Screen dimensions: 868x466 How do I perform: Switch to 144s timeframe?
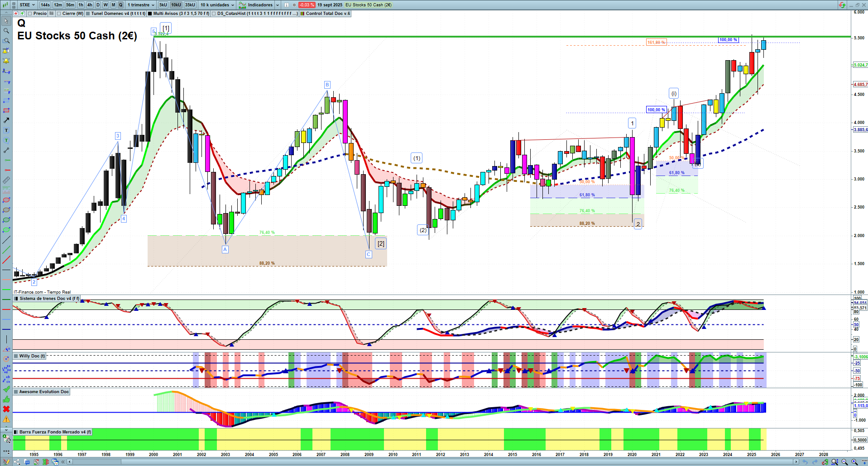45,5
